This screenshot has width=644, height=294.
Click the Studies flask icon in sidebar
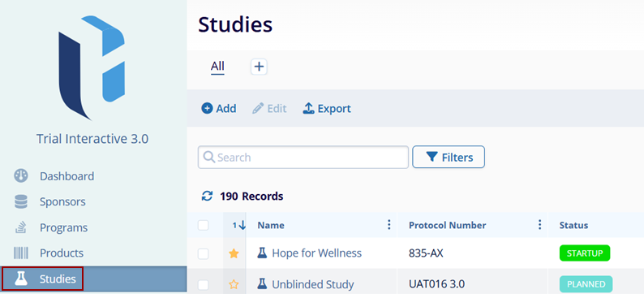tap(21, 279)
